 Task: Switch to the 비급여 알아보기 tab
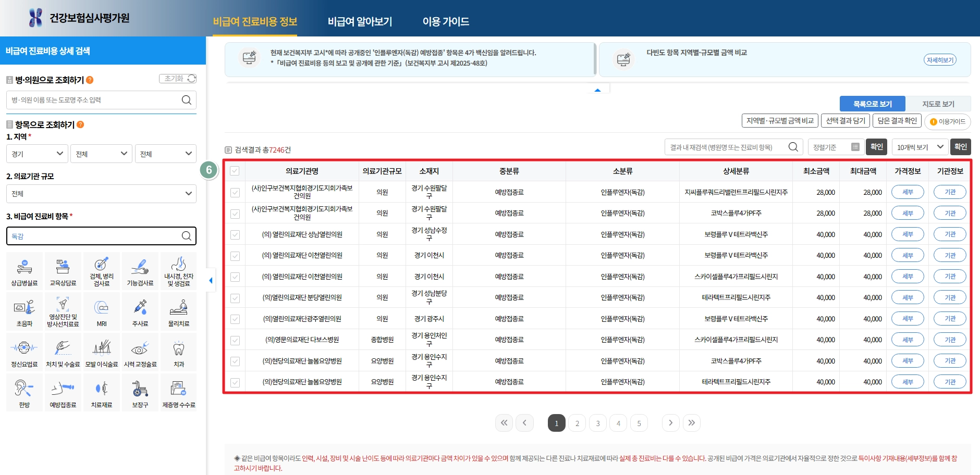tap(361, 21)
